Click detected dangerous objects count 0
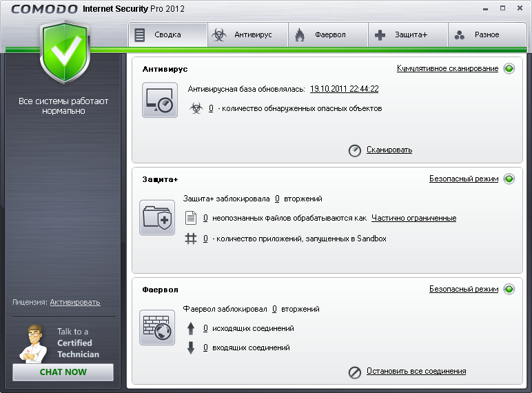 [211, 109]
